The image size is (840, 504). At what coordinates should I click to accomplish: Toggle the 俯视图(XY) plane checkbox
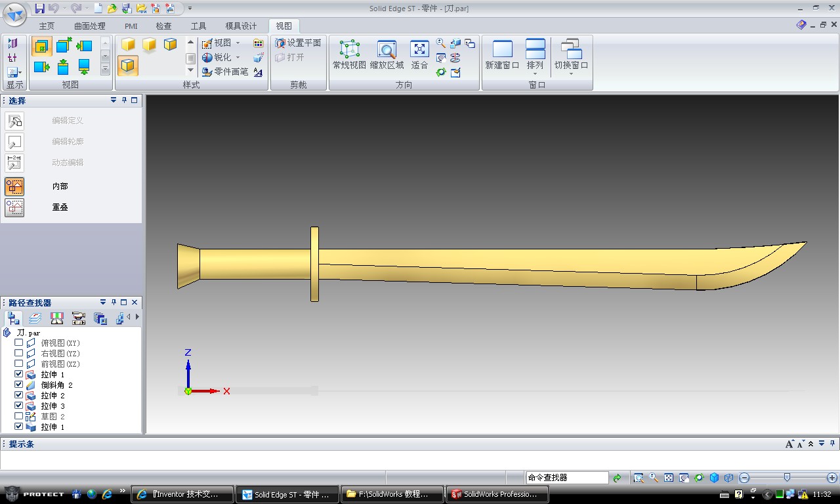(x=19, y=343)
